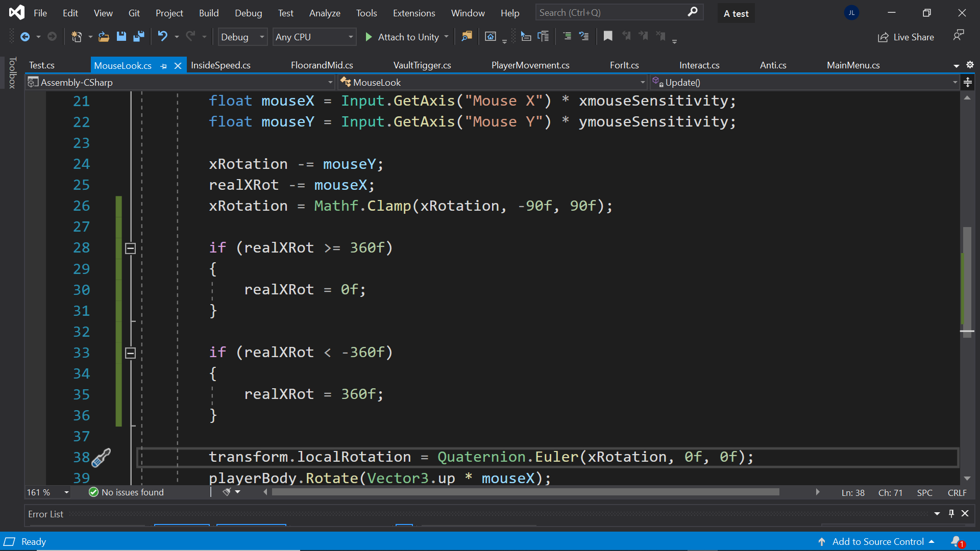
Task: Go to previous bookmark icon
Action: click(x=626, y=36)
